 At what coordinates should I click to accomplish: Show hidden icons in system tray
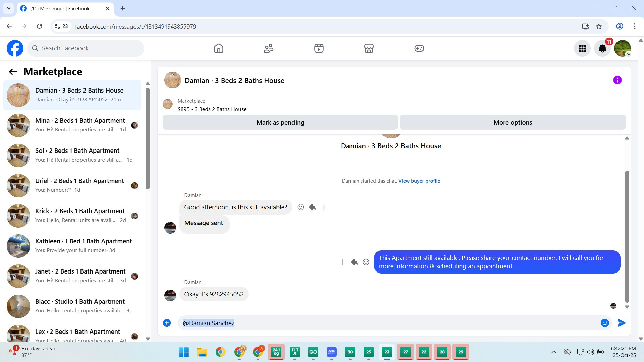[x=553, y=352]
